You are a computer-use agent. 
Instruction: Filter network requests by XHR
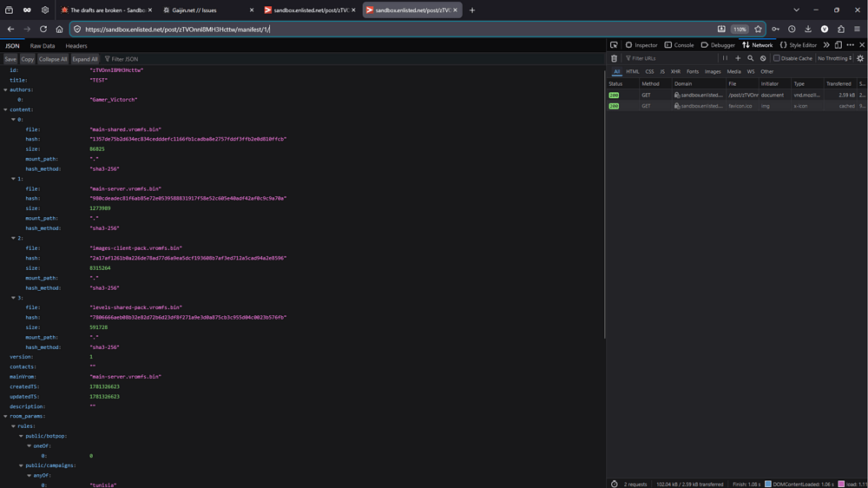click(x=675, y=72)
